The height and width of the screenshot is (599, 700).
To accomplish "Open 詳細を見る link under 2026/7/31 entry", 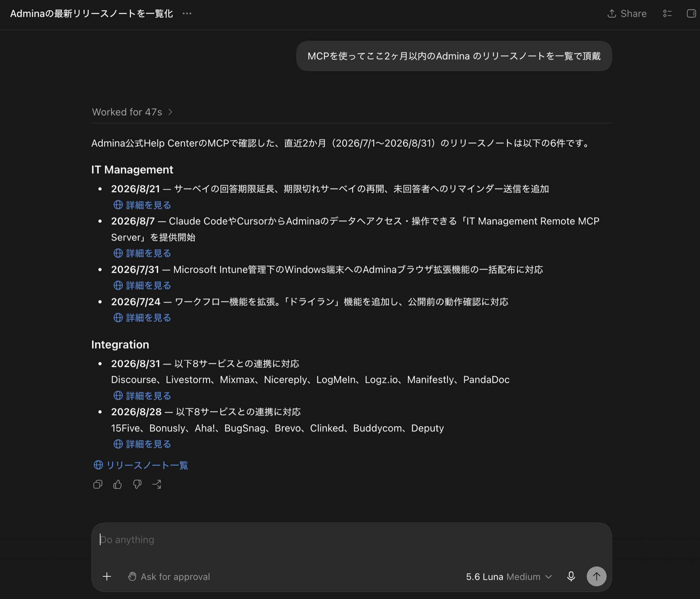I will coord(142,285).
